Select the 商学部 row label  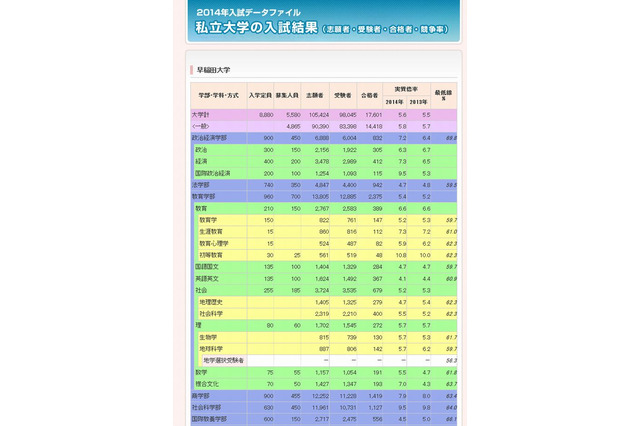[200, 396]
